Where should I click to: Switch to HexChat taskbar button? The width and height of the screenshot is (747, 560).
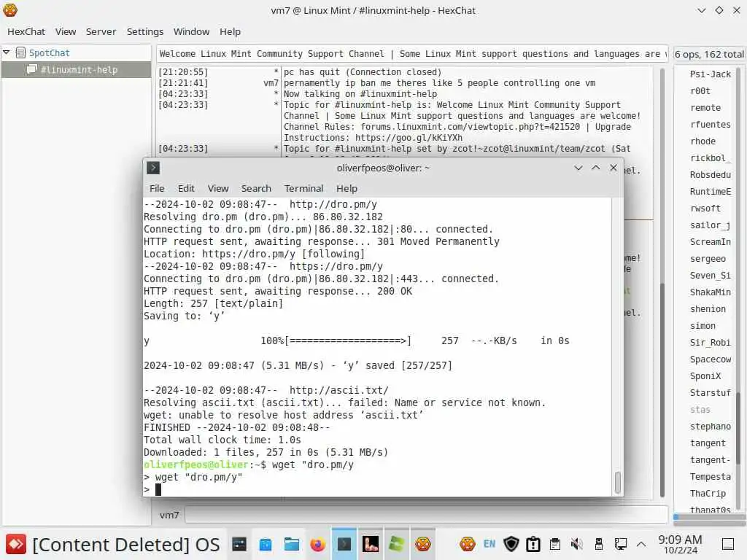coord(422,544)
